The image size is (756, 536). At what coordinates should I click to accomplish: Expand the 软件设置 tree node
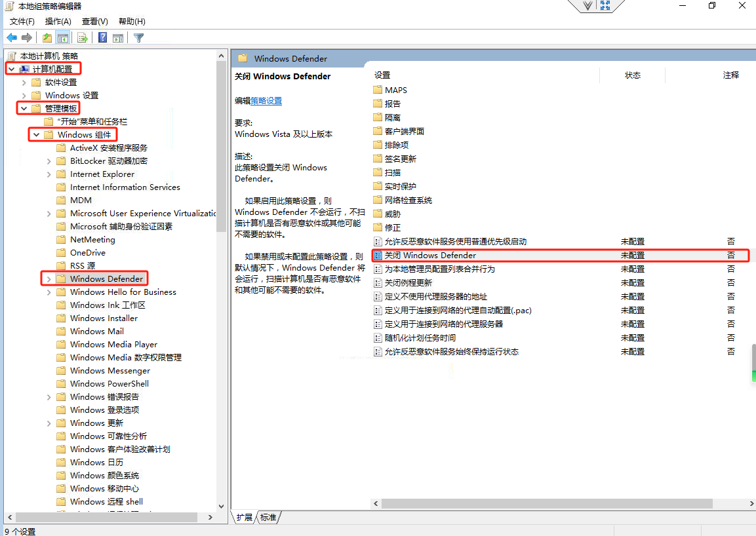pyautogui.click(x=24, y=83)
